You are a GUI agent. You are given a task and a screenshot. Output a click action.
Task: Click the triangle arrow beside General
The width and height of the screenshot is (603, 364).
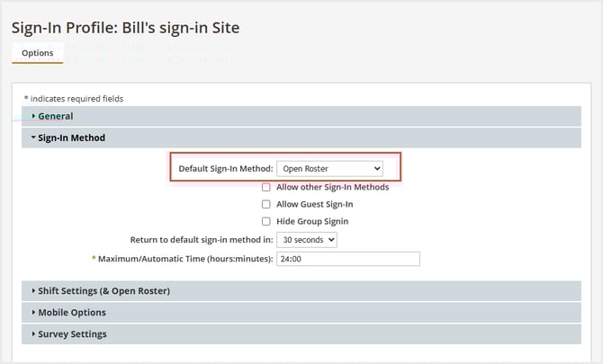pos(33,116)
